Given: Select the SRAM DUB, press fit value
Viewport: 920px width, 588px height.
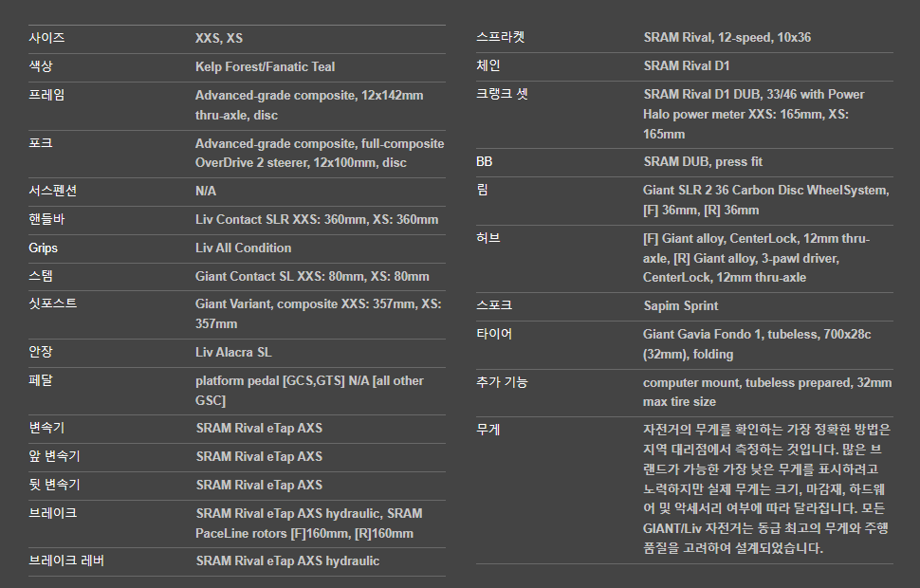Looking at the screenshot, I should (703, 162).
